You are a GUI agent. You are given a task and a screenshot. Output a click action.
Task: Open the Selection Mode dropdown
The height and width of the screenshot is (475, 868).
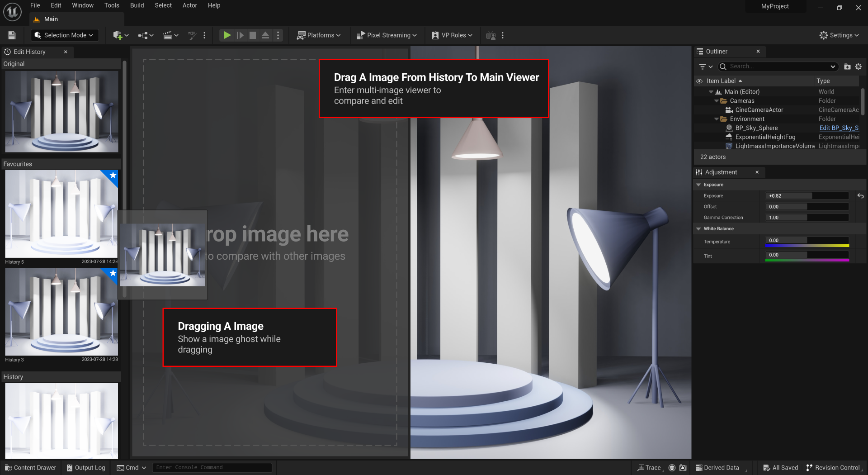coord(64,35)
